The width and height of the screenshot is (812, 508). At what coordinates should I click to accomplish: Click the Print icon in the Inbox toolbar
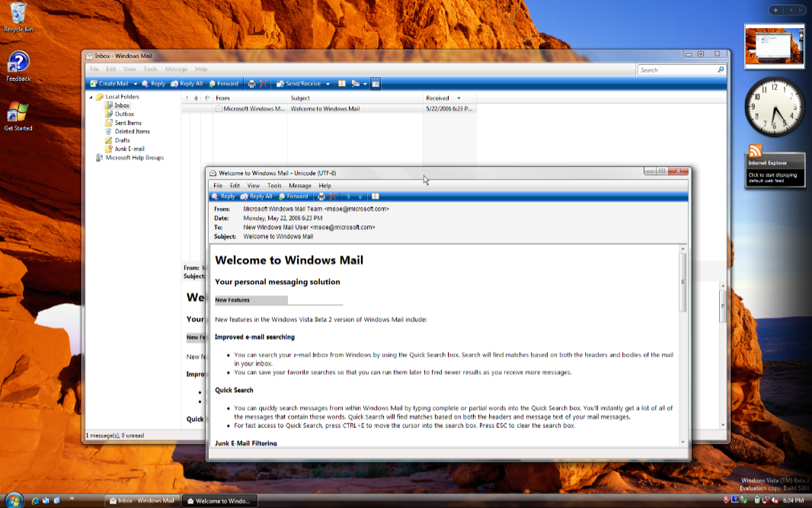251,84
